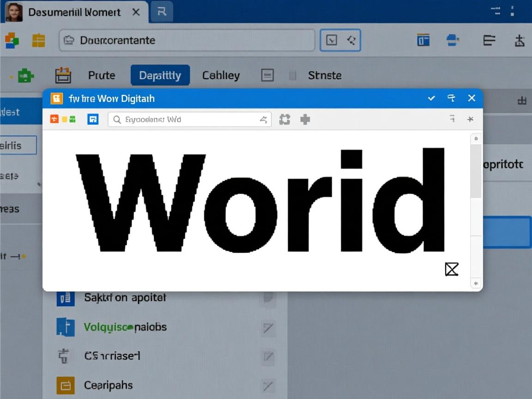Image resolution: width=532 pixels, height=399 pixels.
Task: Switch to the Depaittly tab
Action: [x=160, y=75]
